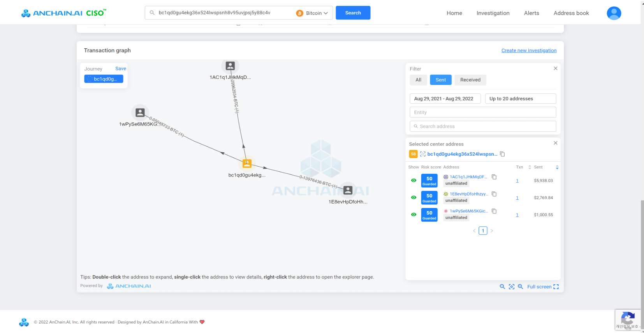644x333 pixels.
Task: Click the 50 Guarded badge for 1E8evHpDfoHhzyy
Action: click(x=429, y=198)
